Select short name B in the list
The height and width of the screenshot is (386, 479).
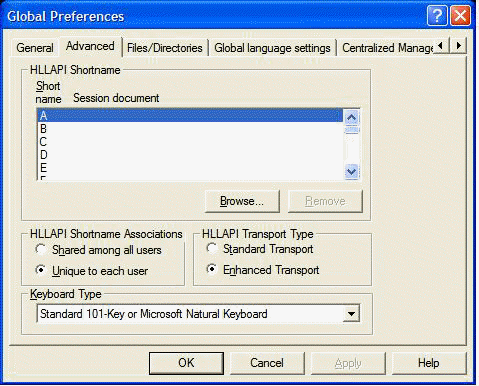coord(190,129)
